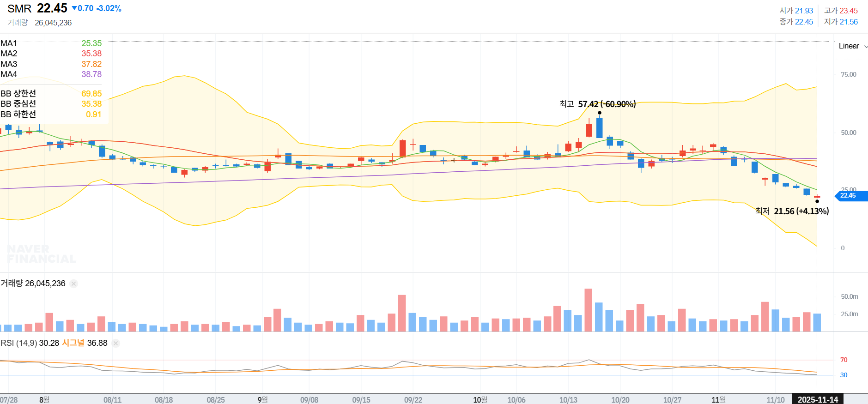Click the 09/22 date label on axis
Image resolution: width=868 pixels, height=404 pixels.
[x=413, y=400]
